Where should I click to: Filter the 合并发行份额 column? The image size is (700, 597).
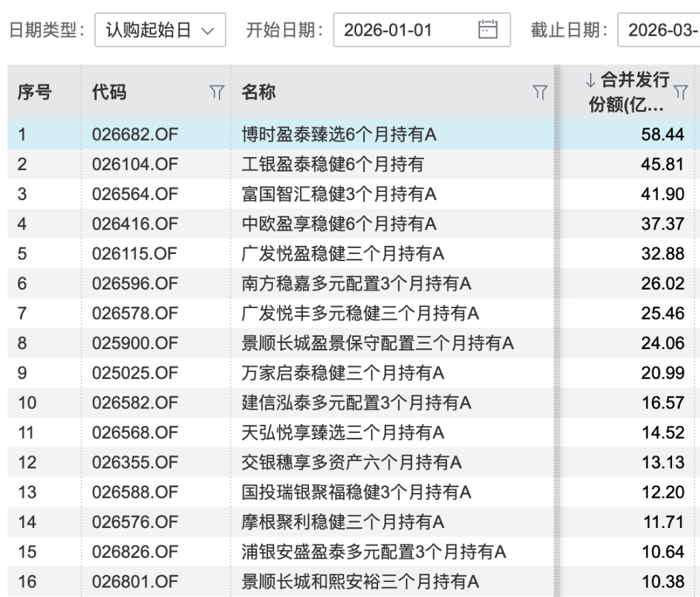pos(681,92)
